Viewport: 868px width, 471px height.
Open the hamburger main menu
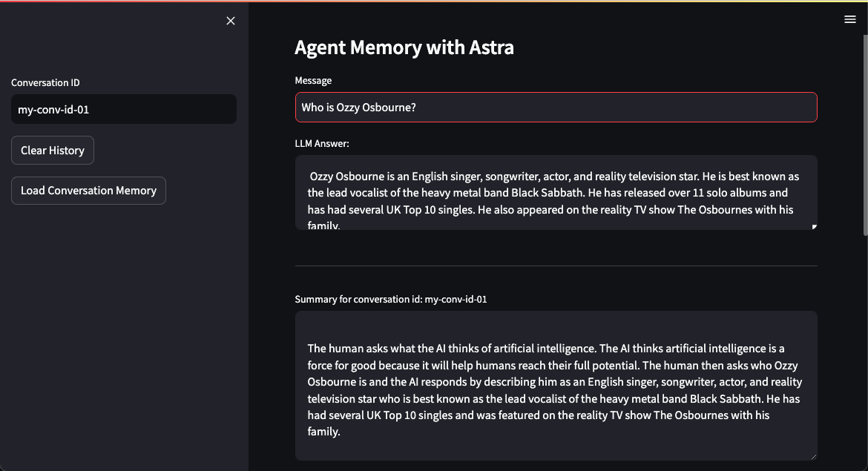850,20
